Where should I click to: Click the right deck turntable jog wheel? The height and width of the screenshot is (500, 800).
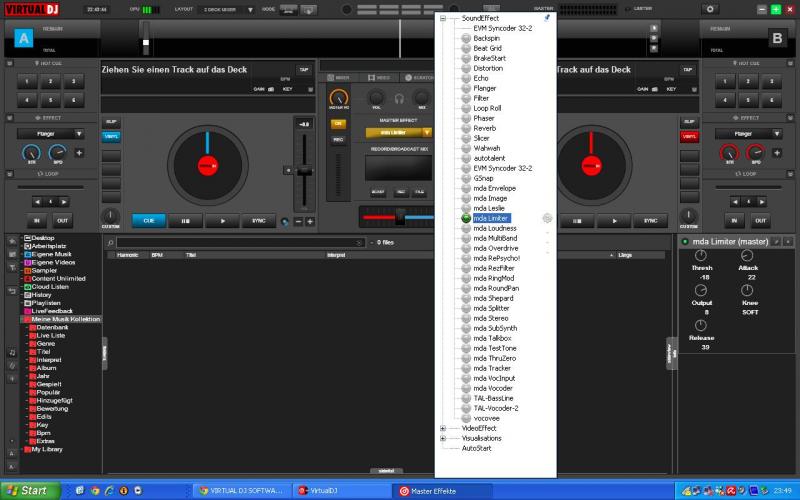pyautogui.click(x=591, y=165)
